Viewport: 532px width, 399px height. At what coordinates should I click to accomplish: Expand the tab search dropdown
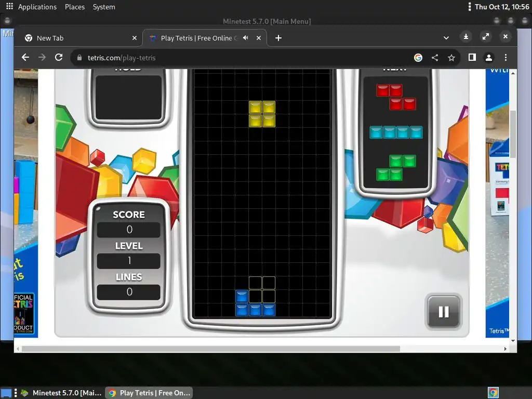pos(446,38)
